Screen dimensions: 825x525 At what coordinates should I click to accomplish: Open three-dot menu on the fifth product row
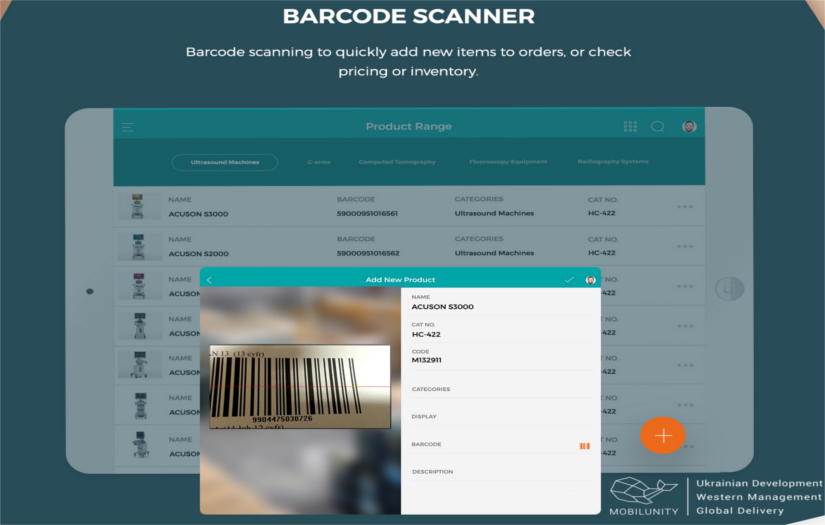[685, 365]
